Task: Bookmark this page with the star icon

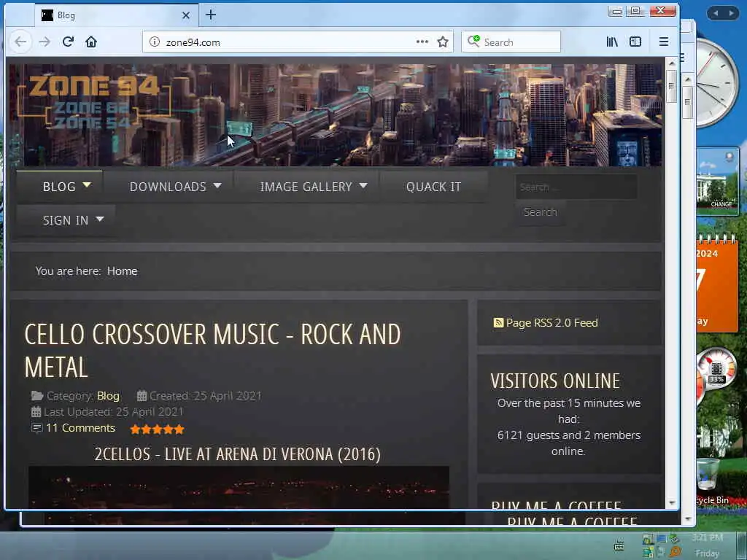Action: pos(443,42)
